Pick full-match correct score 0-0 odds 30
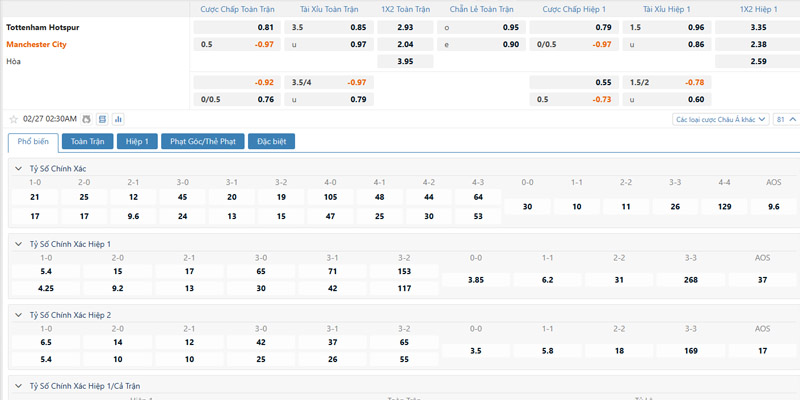 (528, 207)
